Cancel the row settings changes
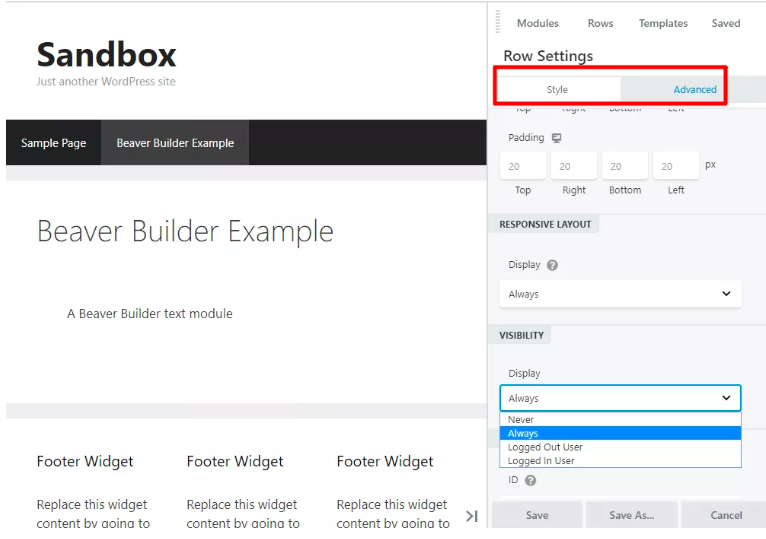This screenshot has width=766, height=539. tap(726, 515)
